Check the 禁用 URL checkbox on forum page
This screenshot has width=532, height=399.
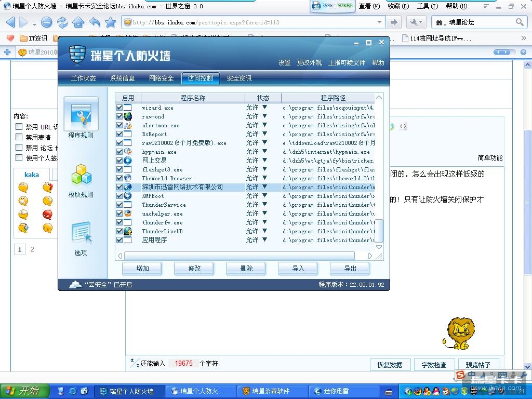coord(19,127)
